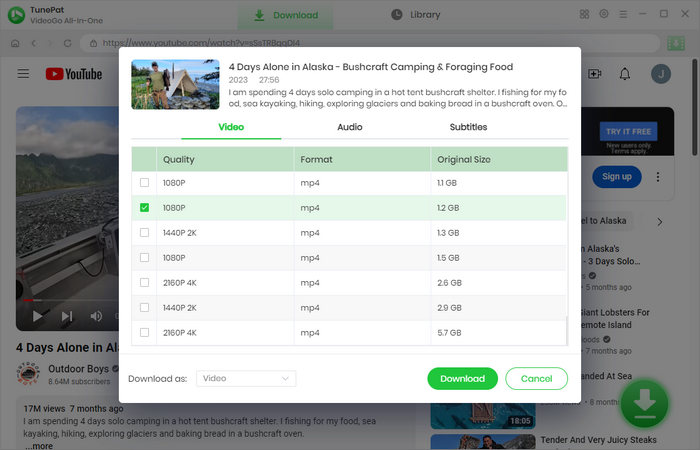The image size is (700, 450).
Task: Uncheck the 1080P 1.2 GB row
Action: (144, 208)
